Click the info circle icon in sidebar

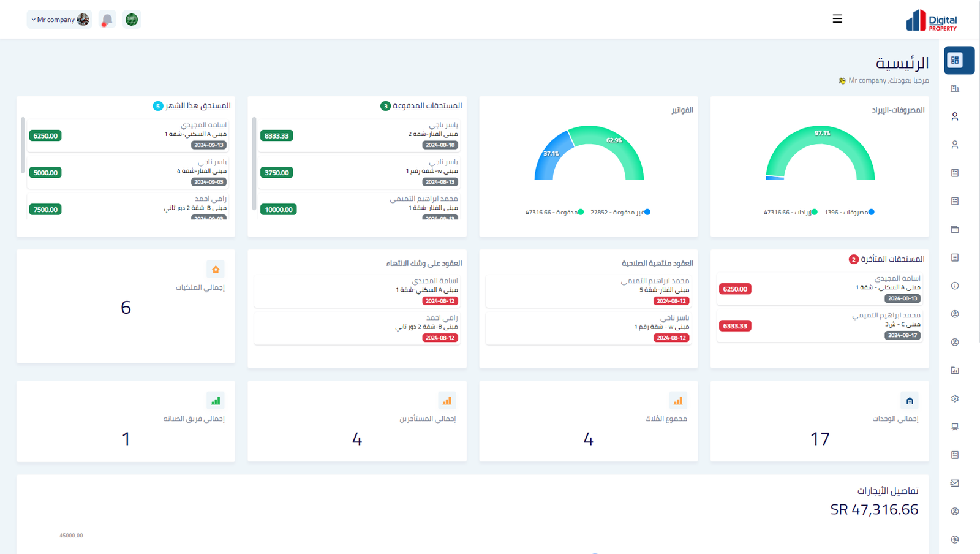(955, 286)
